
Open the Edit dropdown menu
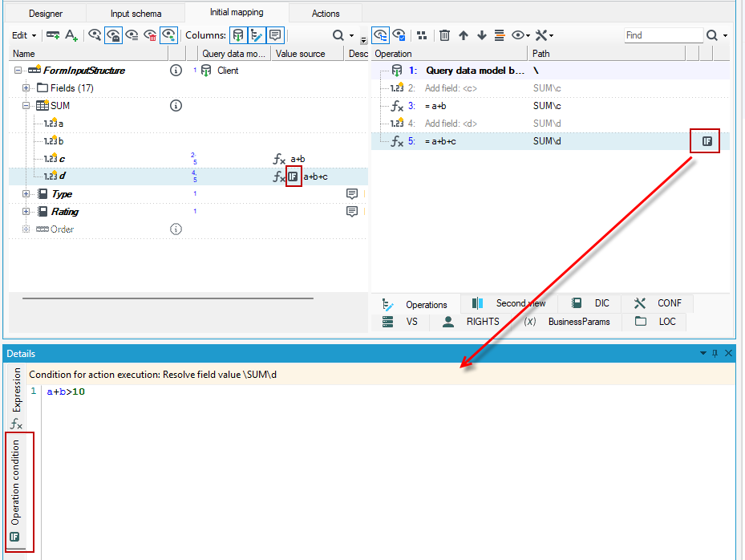coord(24,35)
